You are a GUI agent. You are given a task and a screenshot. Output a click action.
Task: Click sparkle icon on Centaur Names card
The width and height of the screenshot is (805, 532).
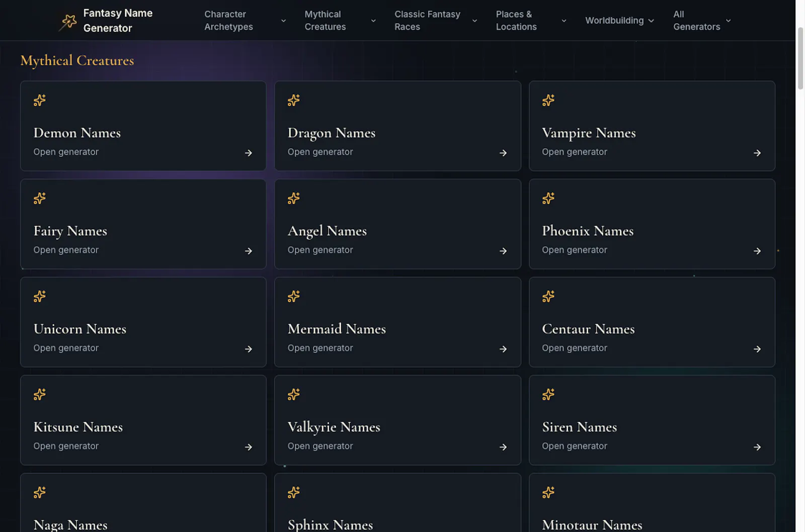coord(548,296)
